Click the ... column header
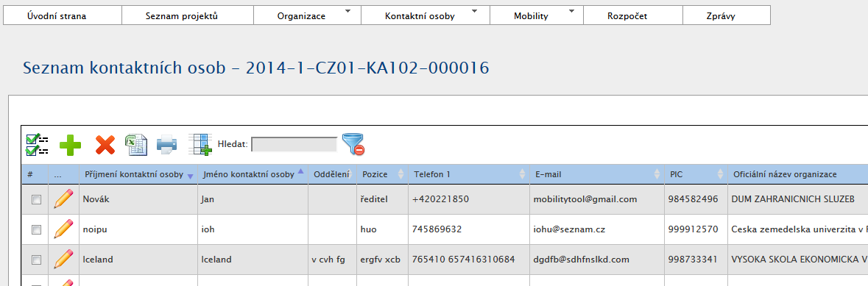The image size is (868, 286). [63, 174]
